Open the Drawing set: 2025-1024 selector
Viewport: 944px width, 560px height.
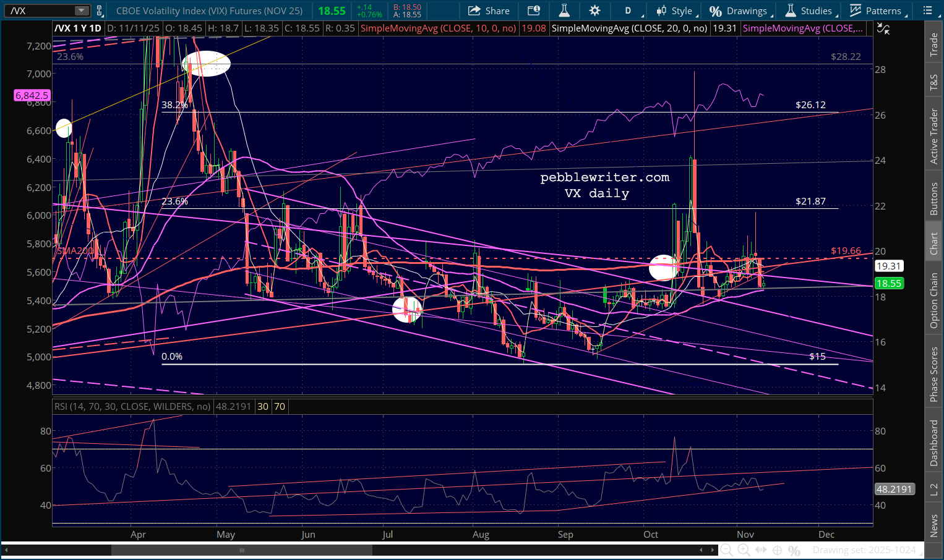point(864,550)
